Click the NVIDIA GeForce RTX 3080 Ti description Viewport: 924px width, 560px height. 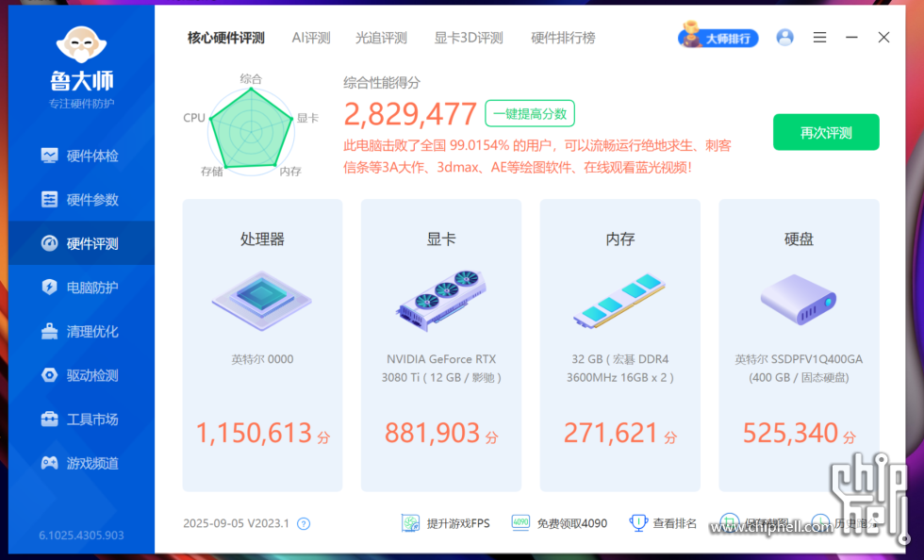441,368
